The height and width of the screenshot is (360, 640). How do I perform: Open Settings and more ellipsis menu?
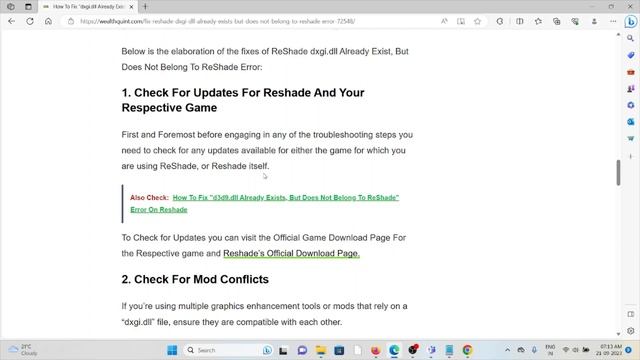[613, 21]
